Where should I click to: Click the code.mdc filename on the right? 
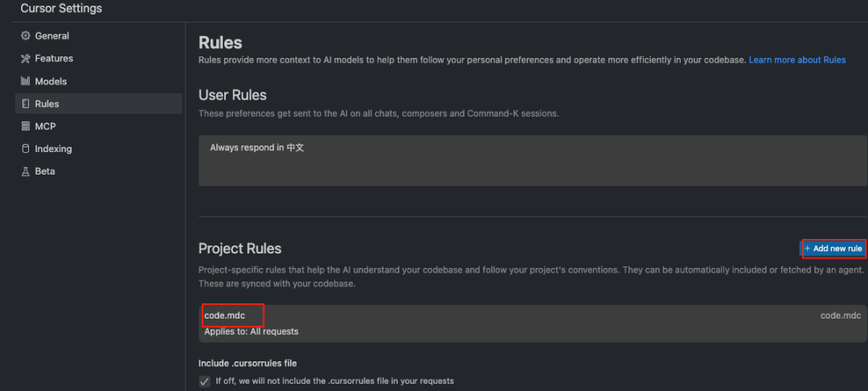[x=840, y=315]
